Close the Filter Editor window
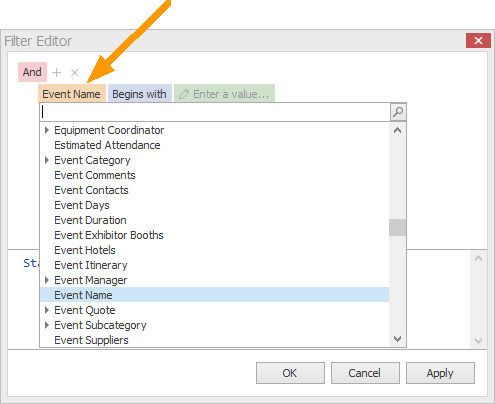The image size is (495, 404). (x=478, y=41)
